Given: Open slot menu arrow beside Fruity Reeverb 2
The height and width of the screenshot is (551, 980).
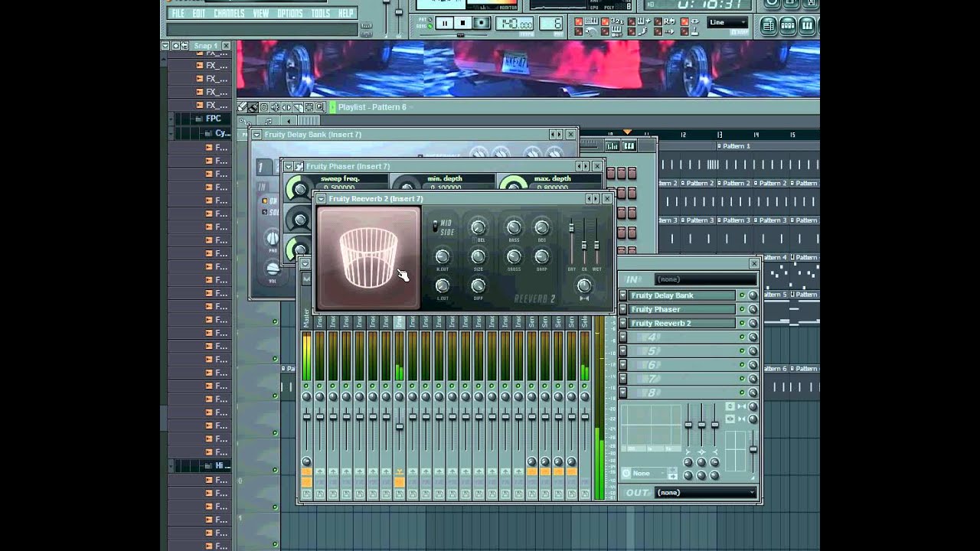Looking at the screenshot, I should click(623, 323).
